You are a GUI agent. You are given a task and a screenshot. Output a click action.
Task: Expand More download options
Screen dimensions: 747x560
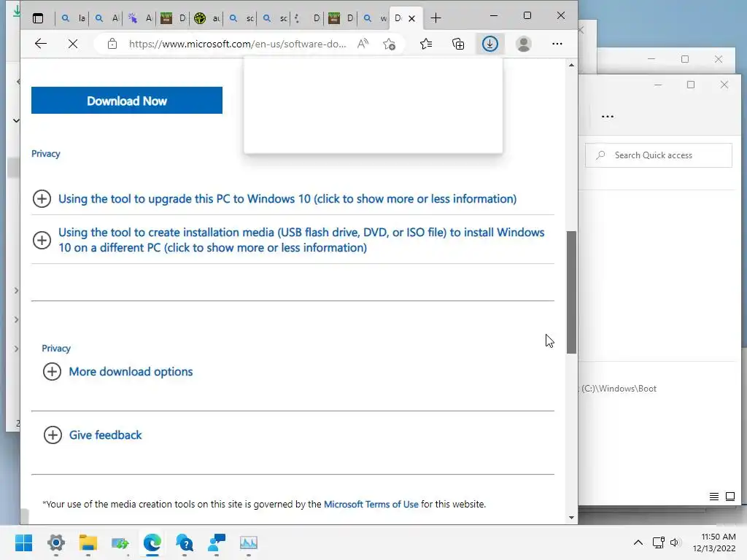coord(117,371)
